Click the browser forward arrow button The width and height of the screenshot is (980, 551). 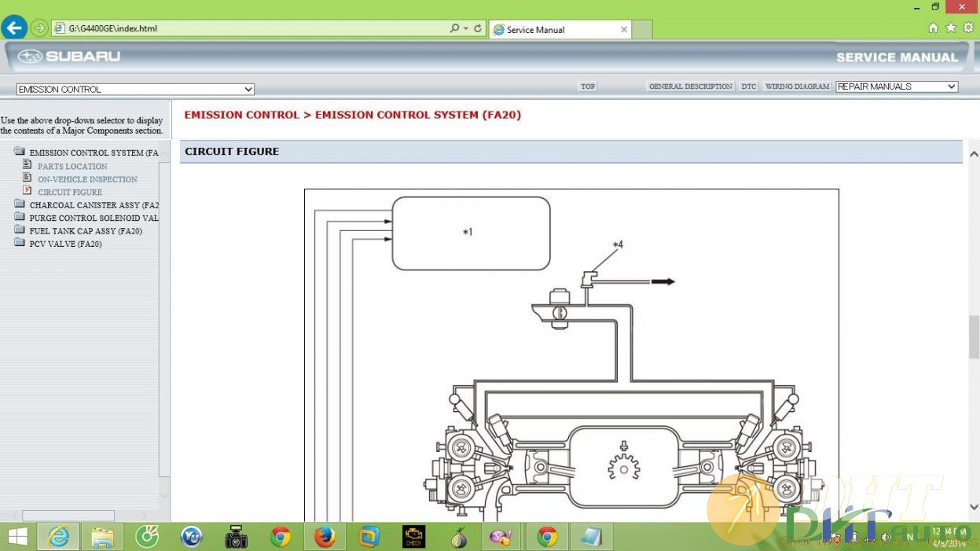[39, 28]
